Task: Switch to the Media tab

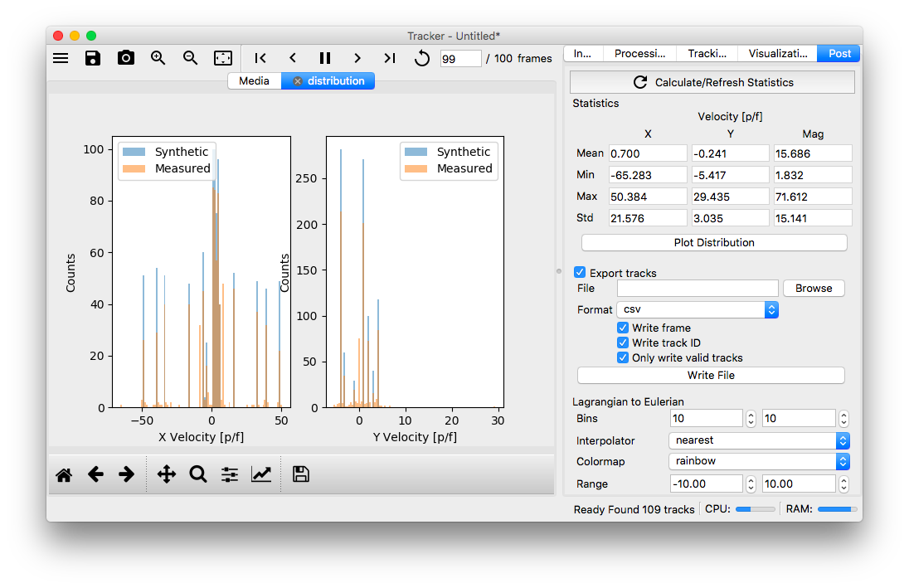Action: tap(254, 81)
